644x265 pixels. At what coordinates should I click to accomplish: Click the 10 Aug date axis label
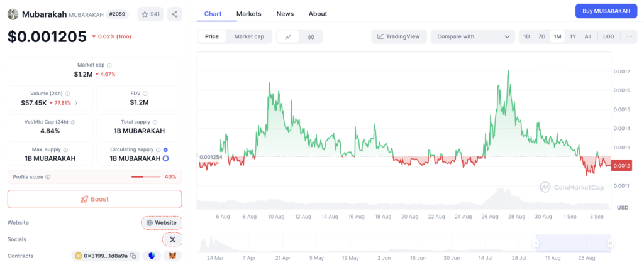(x=277, y=216)
